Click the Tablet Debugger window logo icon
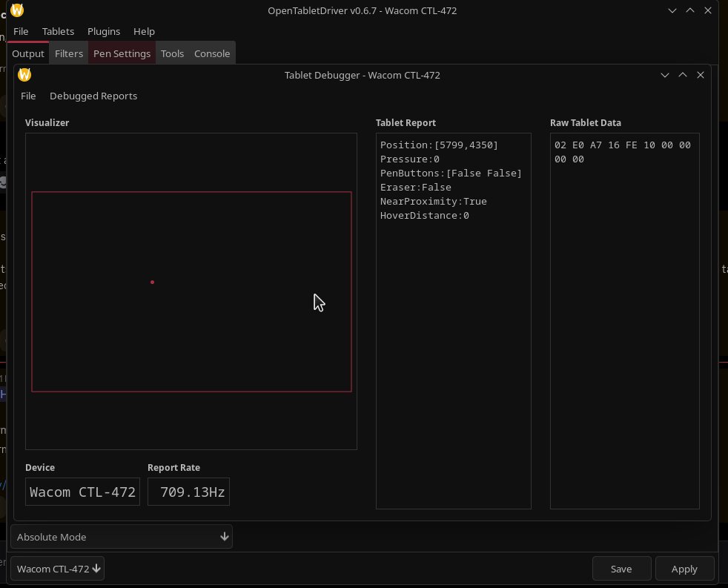This screenshot has height=588, width=728. pos(24,74)
